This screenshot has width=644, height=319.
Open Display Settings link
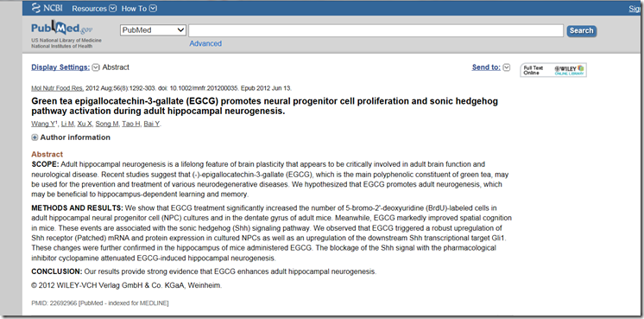[60, 67]
